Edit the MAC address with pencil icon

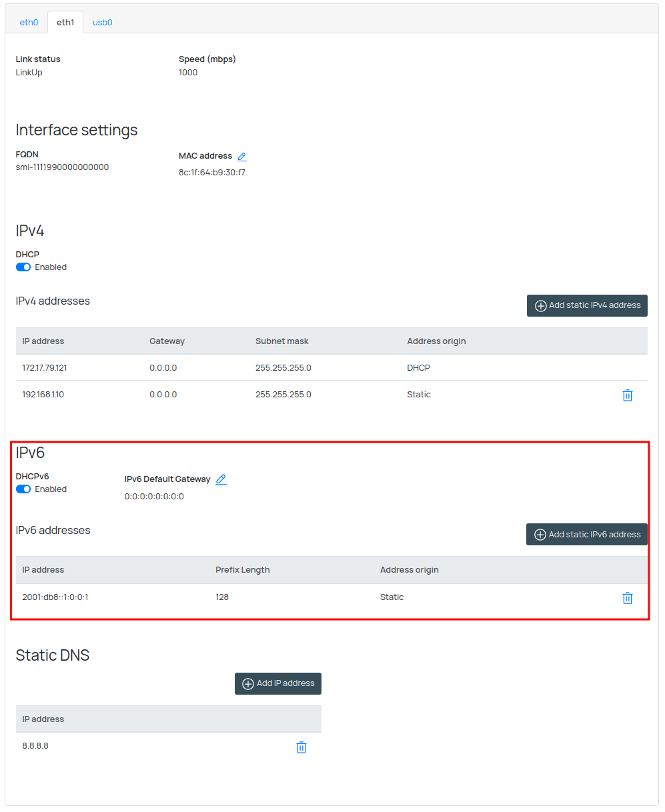click(x=242, y=157)
